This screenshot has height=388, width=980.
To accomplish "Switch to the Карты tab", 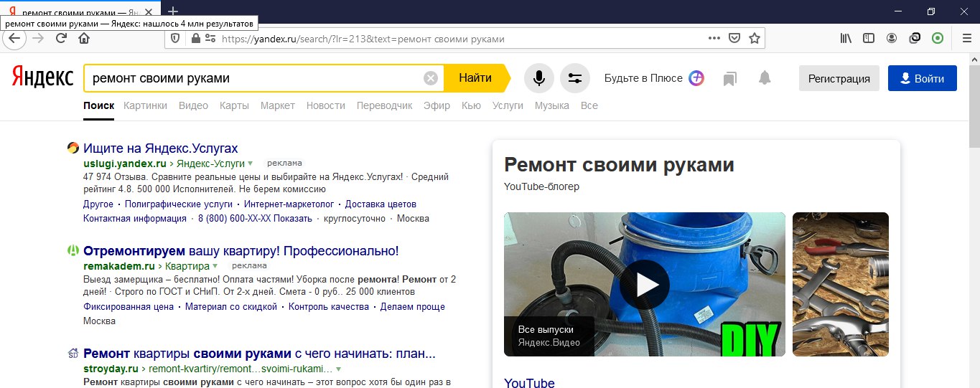I will tap(234, 105).
